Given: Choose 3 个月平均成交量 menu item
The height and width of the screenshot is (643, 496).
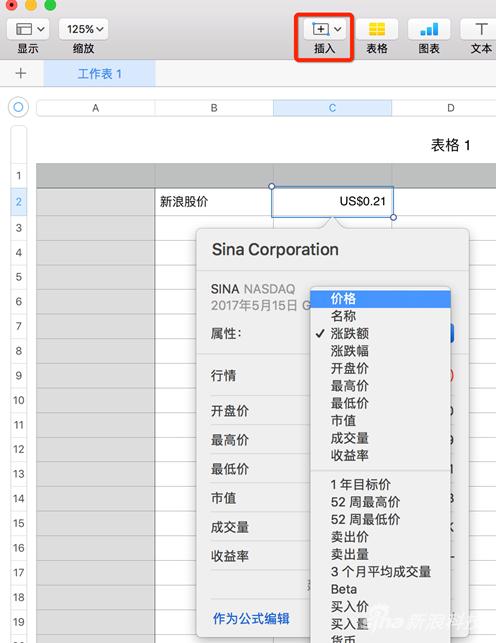Looking at the screenshot, I should click(x=380, y=572).
